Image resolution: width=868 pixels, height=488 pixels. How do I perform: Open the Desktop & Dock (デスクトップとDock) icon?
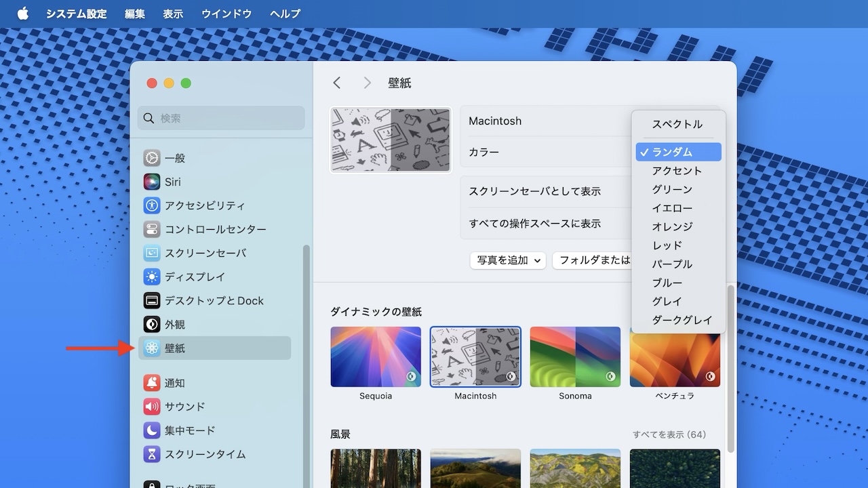152,300
